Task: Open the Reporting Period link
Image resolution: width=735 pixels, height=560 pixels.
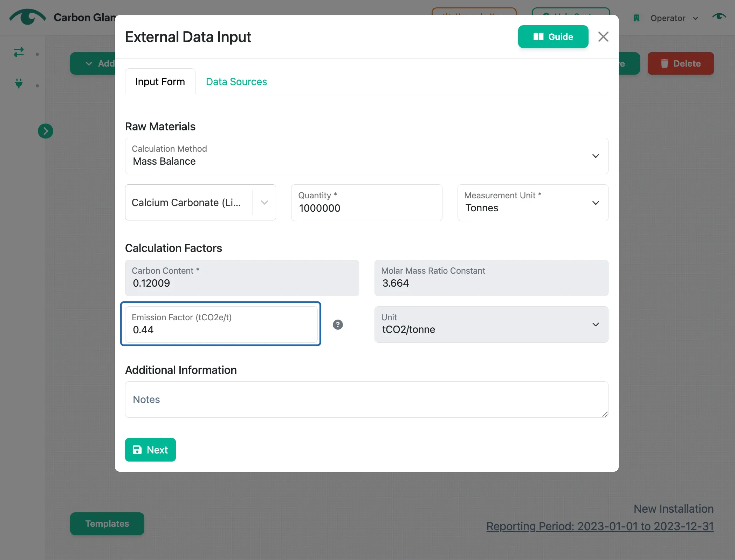Action: click(600, 526)
